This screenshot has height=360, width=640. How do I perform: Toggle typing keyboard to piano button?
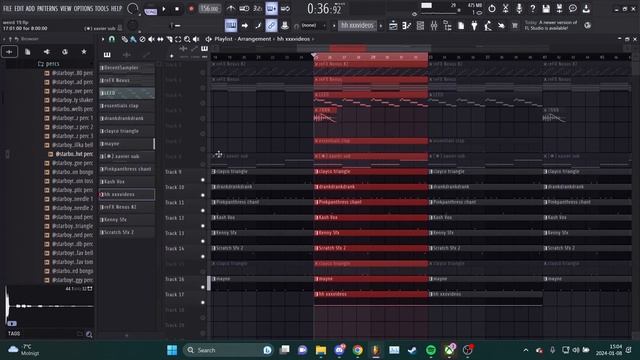point(231,25)
